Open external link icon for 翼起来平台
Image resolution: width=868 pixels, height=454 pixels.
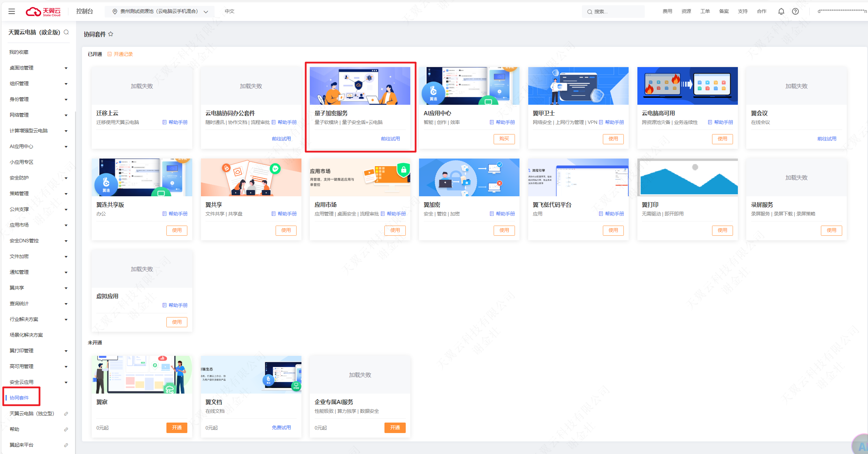coord(66,445)
